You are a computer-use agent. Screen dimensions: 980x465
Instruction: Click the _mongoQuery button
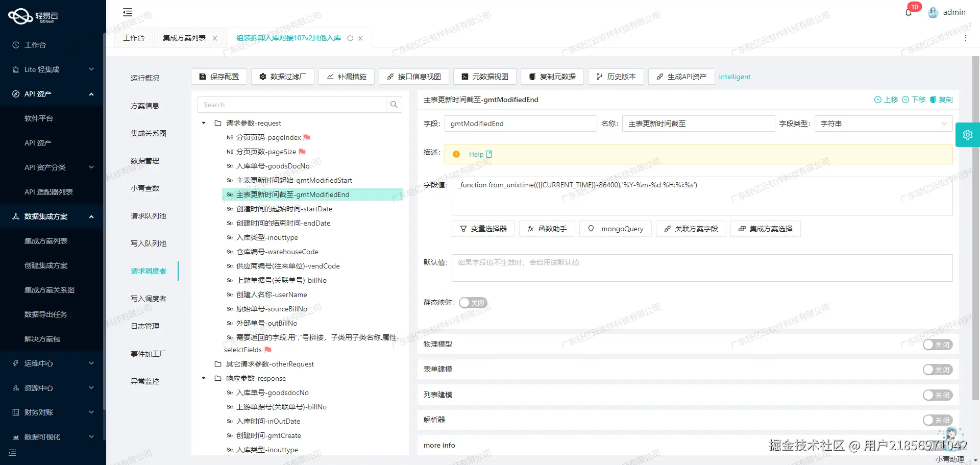tap(616, 229)
